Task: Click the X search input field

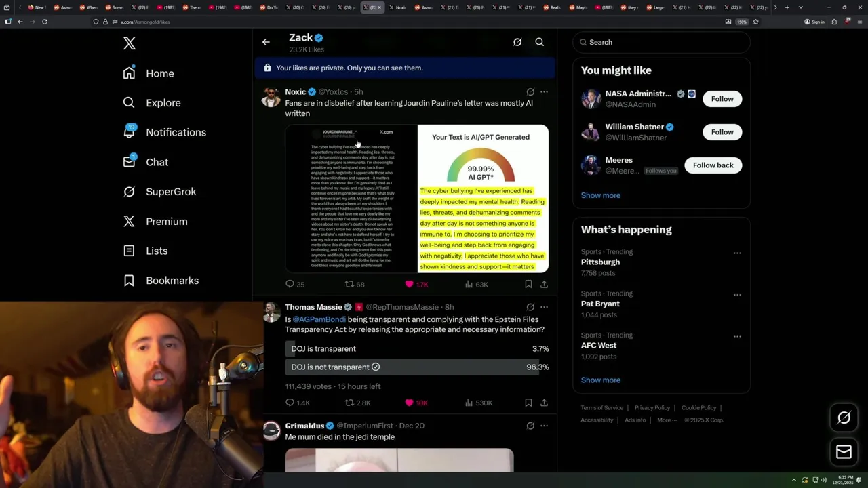Action: [661, 42]
